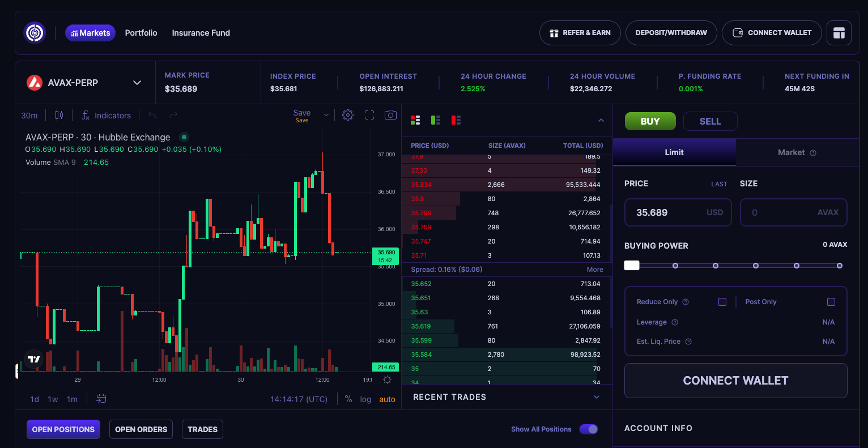This screenshot has width=868, height=448.
Task: Select the SELL button
Action: coord(710,121)
